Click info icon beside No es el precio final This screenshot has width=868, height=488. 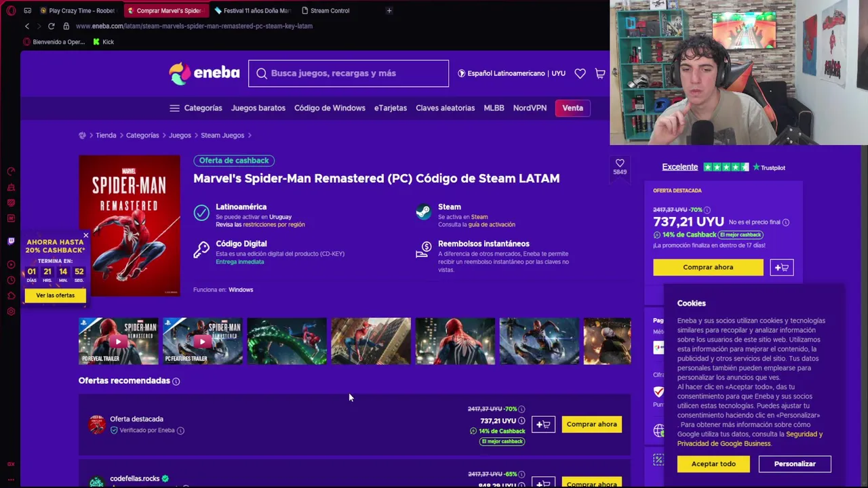click(x=786, y=222)
